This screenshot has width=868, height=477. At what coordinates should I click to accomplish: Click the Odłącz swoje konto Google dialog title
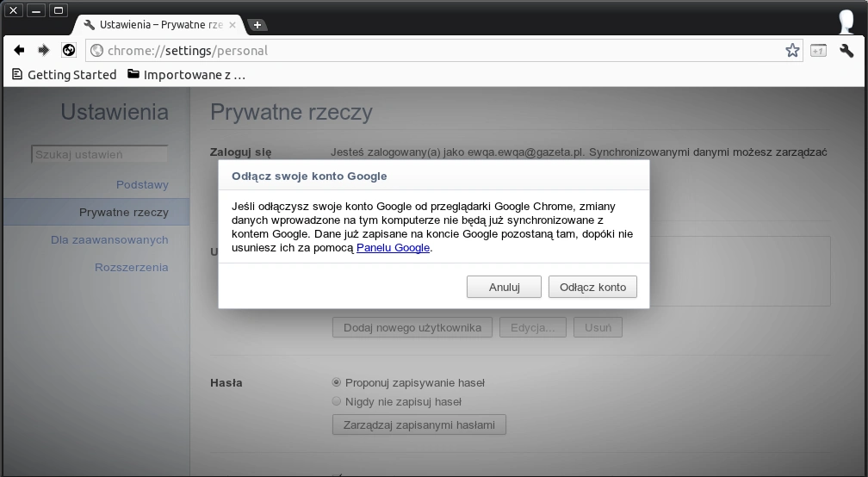pos(309,176)
